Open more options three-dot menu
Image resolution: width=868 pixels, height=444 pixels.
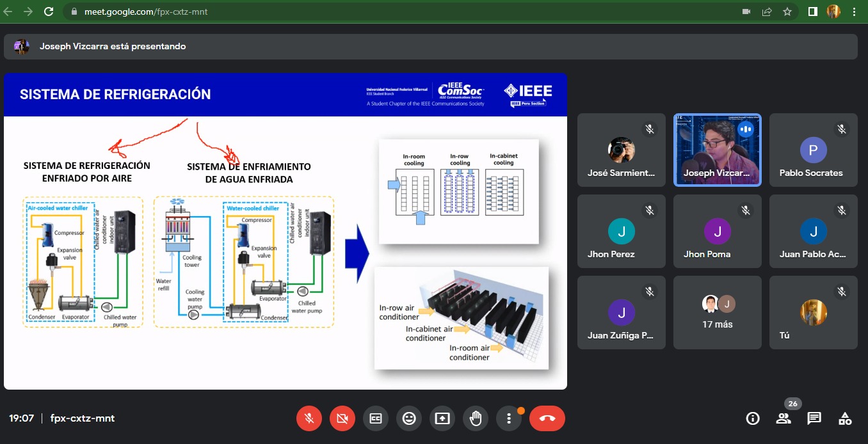509,418
